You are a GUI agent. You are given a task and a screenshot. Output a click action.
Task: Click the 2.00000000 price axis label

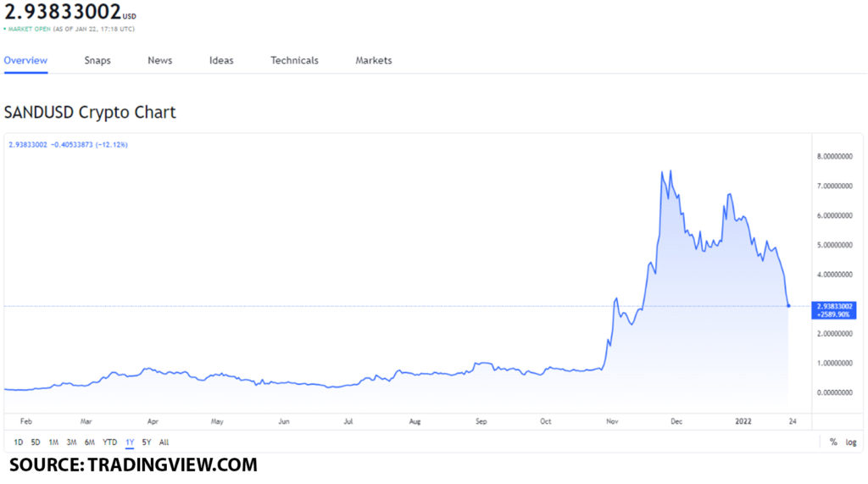click(x=834, y=333)
